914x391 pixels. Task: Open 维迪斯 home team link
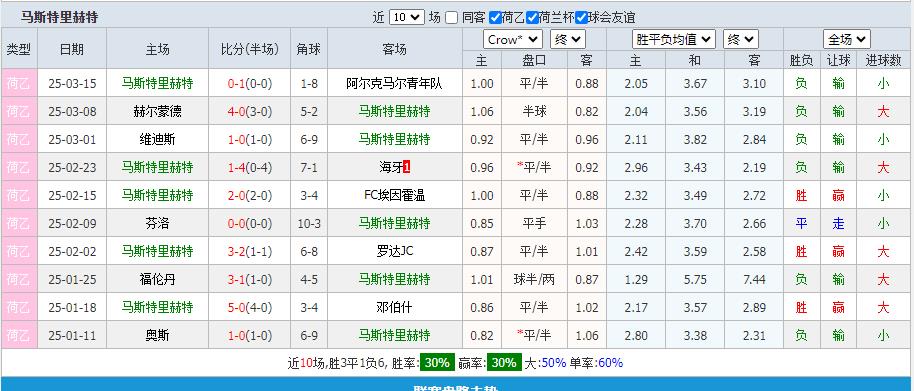click(x=157, y=139)
